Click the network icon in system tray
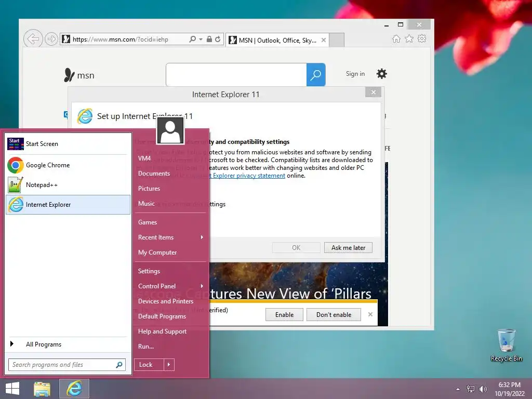532x399 pixels. click(x=471, y=389)
